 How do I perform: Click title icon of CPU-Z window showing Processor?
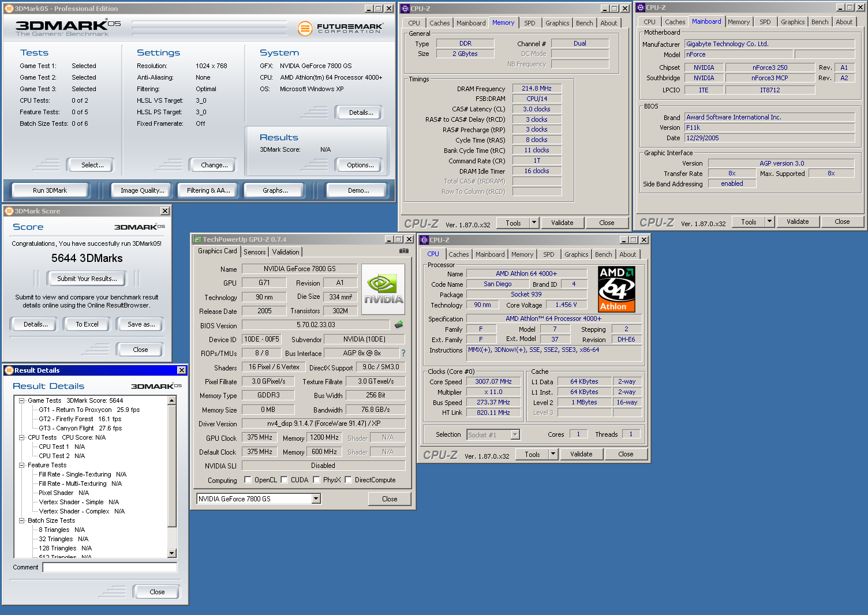(x=424, y=240)
